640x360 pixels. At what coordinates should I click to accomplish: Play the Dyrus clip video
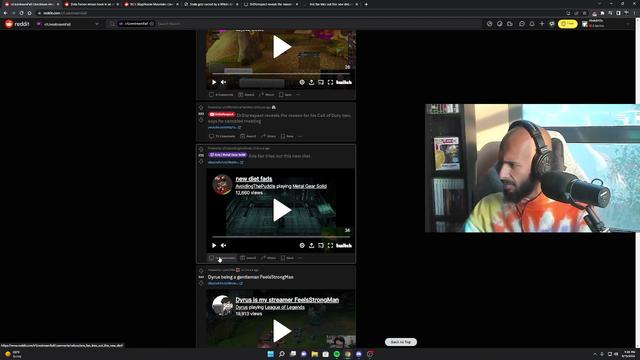pyautogui.click(x=281, y=331)
